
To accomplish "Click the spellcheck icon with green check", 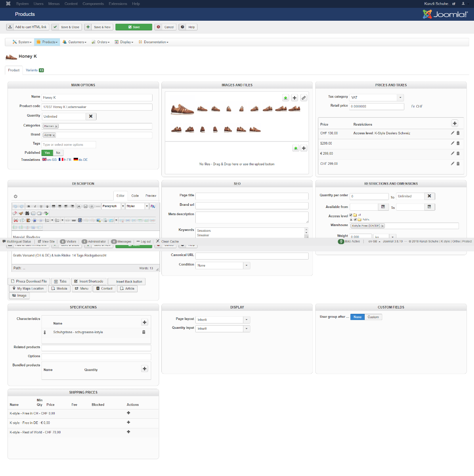I will [x=46, y=213].
